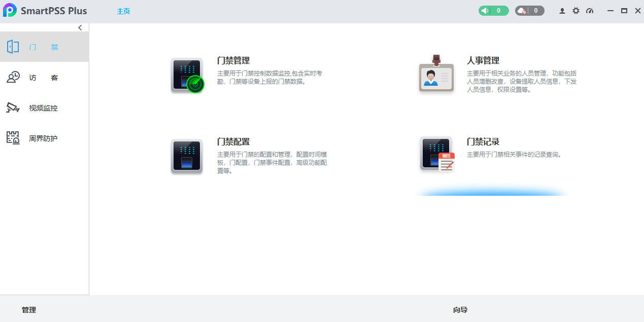The height and width of the screenshot is (322, 644).
Task: Select the 周界防护 perimeter protection sidebar icon
Action: (x=13, y=138)
